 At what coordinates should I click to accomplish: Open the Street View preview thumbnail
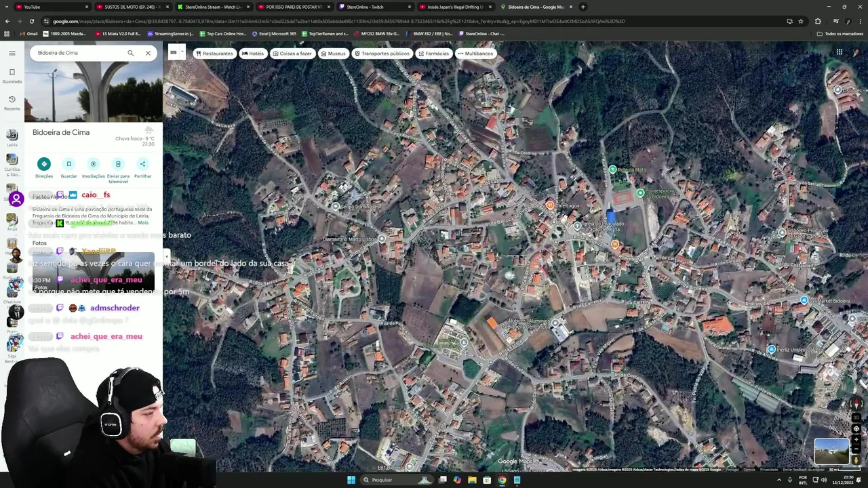click(831, 451)
